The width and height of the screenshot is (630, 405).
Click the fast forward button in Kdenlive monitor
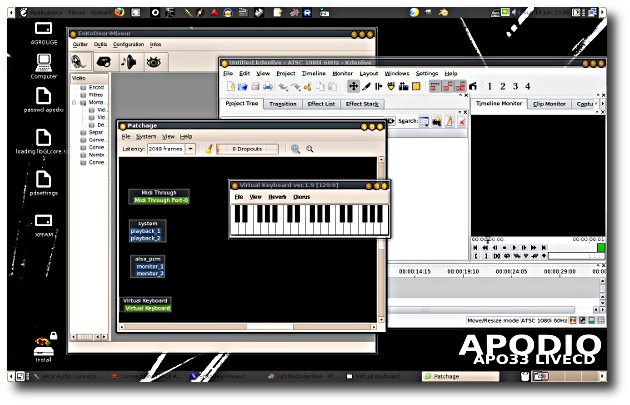[534, 248]
